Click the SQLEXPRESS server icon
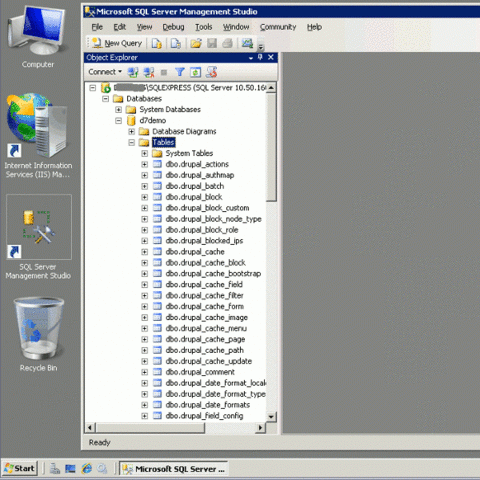 (x=106, y=88)
